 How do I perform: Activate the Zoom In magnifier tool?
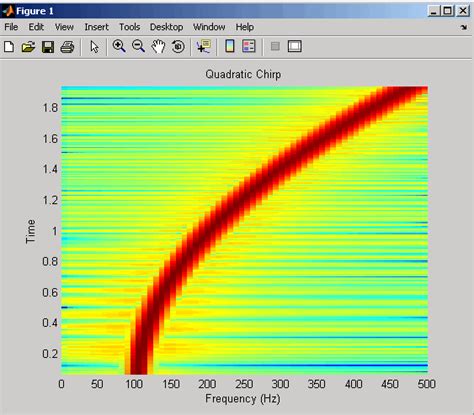(119, 46)
